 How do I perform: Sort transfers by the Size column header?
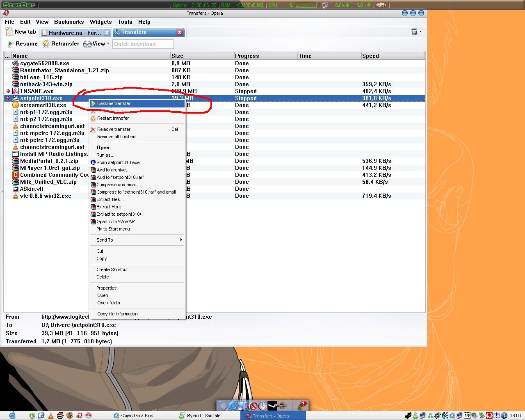[202, 56]
